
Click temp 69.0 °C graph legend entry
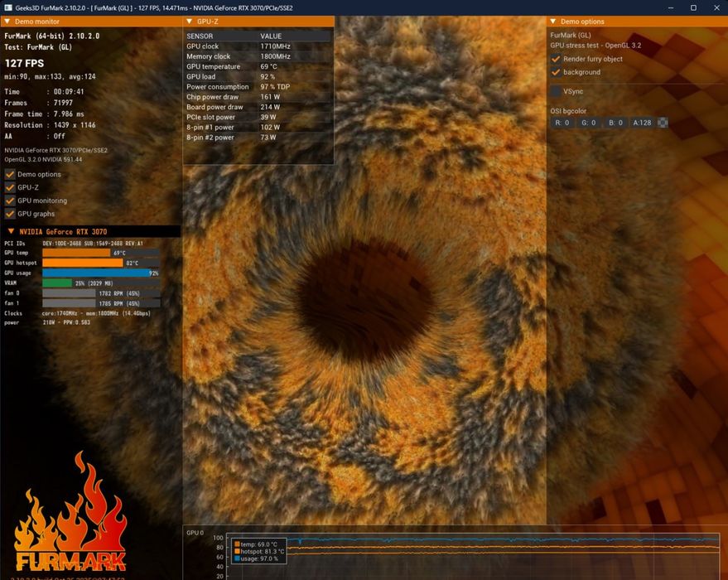click(x=256, y=544)
